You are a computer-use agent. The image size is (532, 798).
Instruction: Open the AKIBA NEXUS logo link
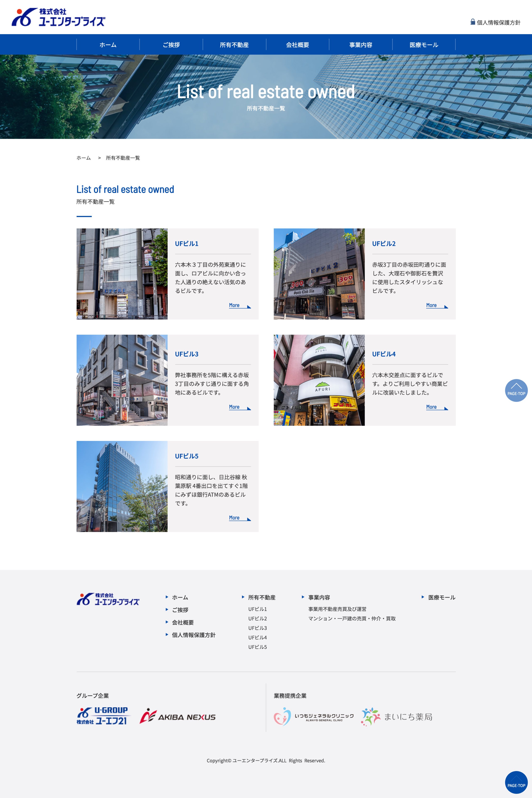click(178, 716)
